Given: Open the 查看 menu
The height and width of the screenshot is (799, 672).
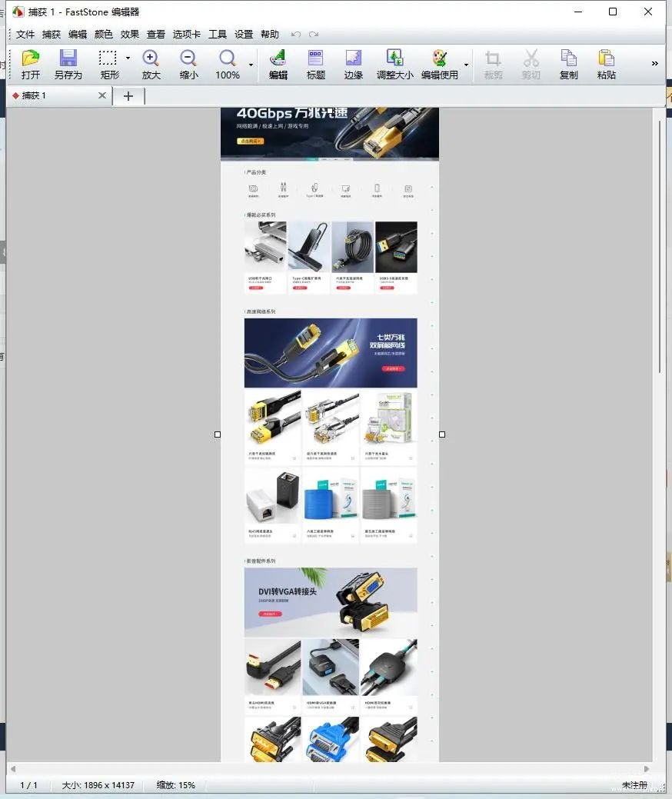Looking at the screenshot, I should (156, 34).
